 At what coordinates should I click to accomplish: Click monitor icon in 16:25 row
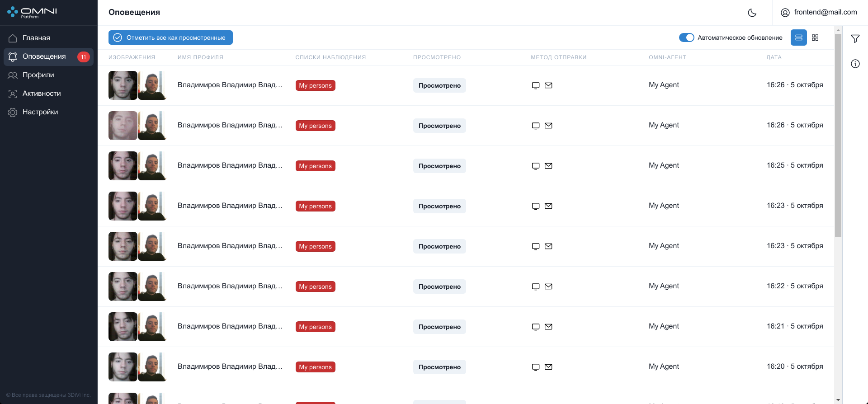(536, 166)
